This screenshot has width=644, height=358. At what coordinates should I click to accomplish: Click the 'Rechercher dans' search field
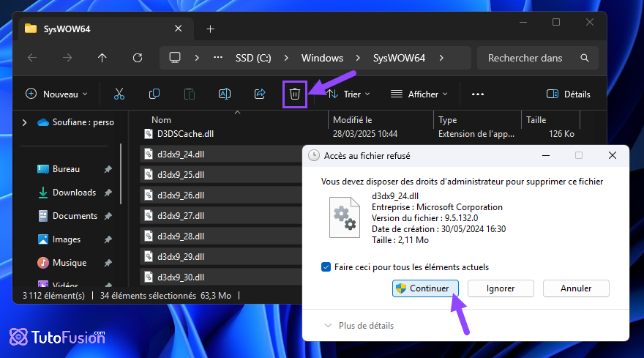pos(538,58)
